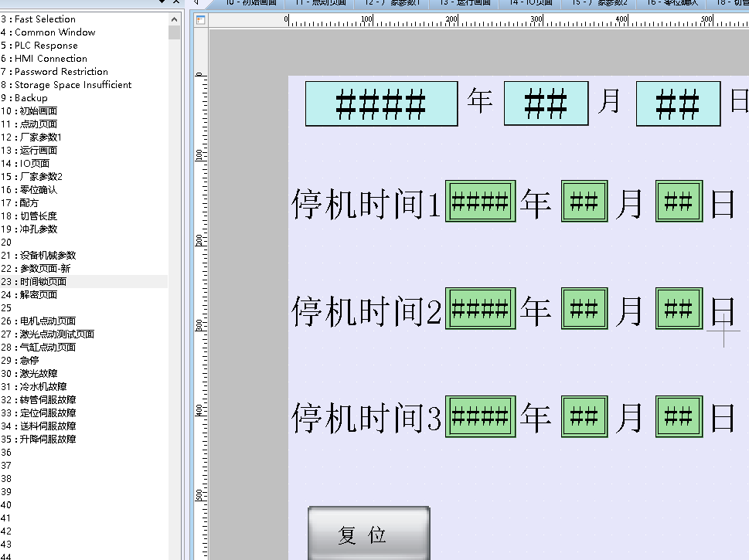
Task: Close the window list panel
Action: pos(175,2)
